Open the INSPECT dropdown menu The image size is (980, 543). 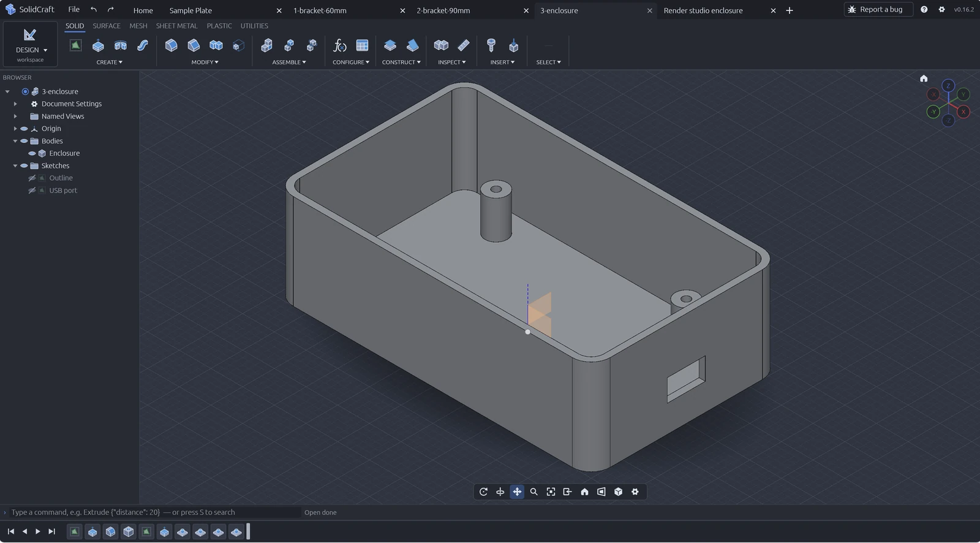point(452,62)
